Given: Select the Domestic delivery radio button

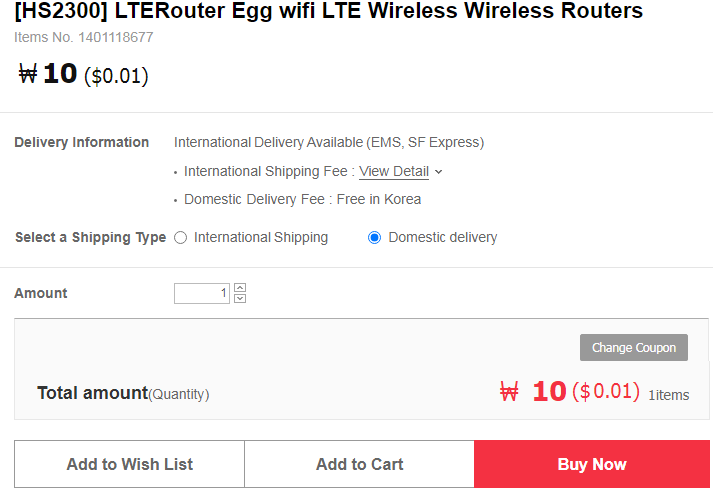Looking at the screenshot, I should click(x=375, y=237).
